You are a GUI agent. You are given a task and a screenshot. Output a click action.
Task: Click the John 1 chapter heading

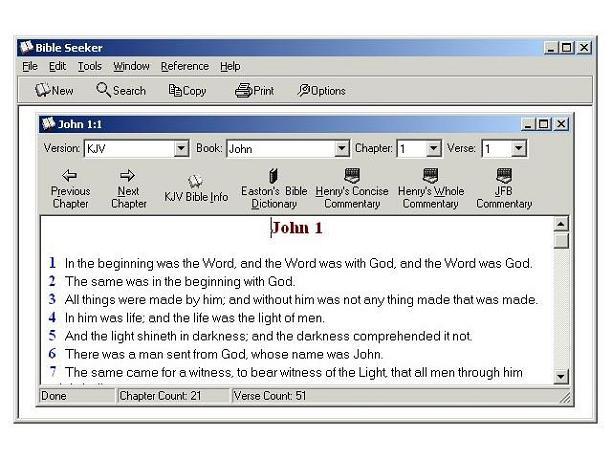click(x=297, y=228)
